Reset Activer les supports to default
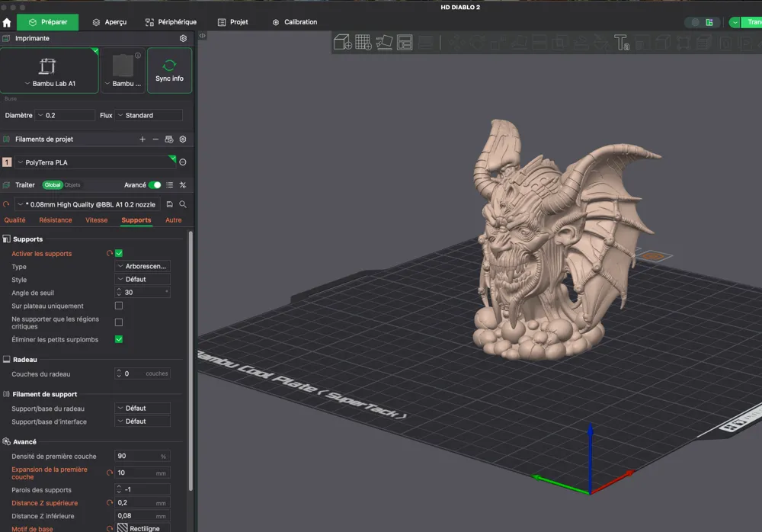The width and height of the screenshot is (762, 532). 110,253
